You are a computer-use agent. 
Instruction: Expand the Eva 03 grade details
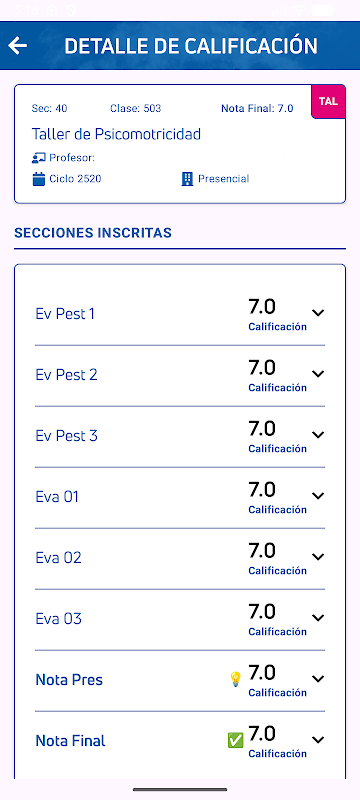(318, 618)
